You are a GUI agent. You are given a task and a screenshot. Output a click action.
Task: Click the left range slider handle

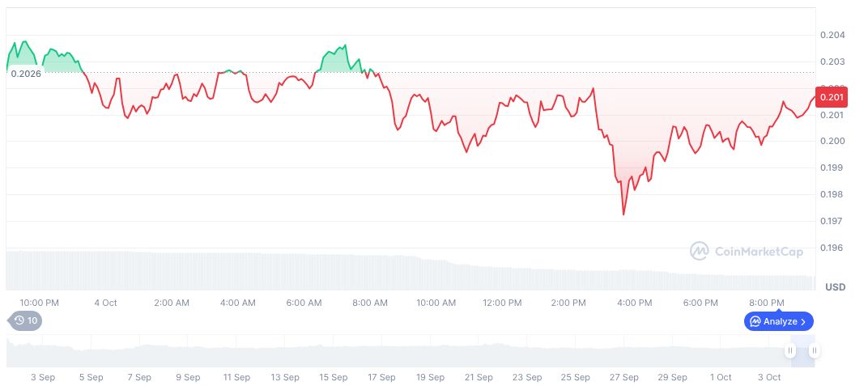click(789, 350)
